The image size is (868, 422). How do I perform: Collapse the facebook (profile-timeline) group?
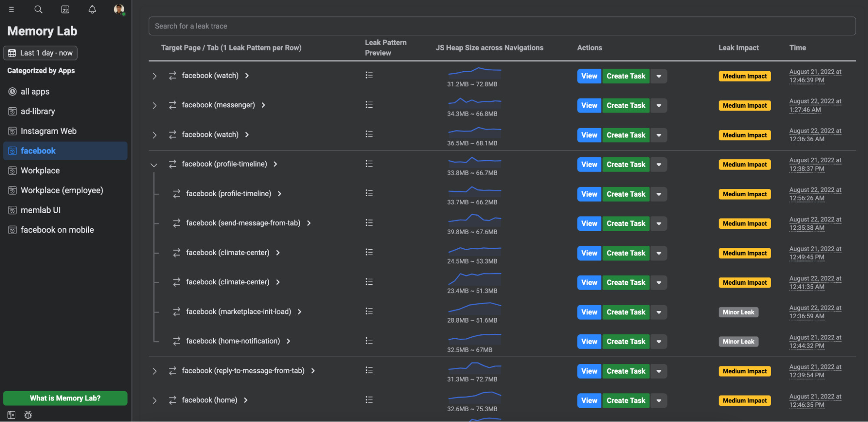tap(154, 165)
